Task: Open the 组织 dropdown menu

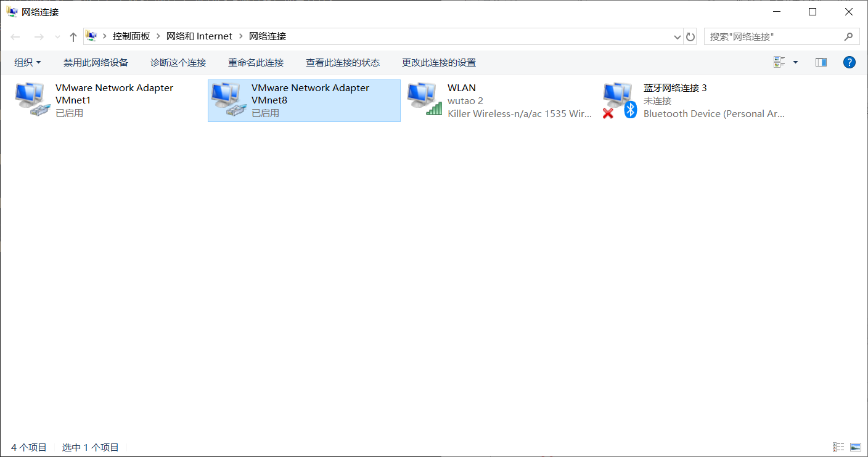Action: click(x=28, y=62)
